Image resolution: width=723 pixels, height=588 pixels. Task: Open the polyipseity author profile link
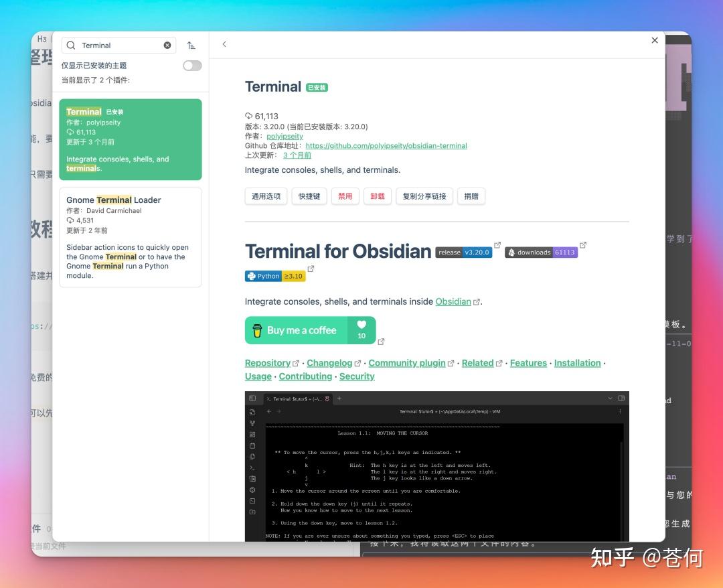click(284, 136)
